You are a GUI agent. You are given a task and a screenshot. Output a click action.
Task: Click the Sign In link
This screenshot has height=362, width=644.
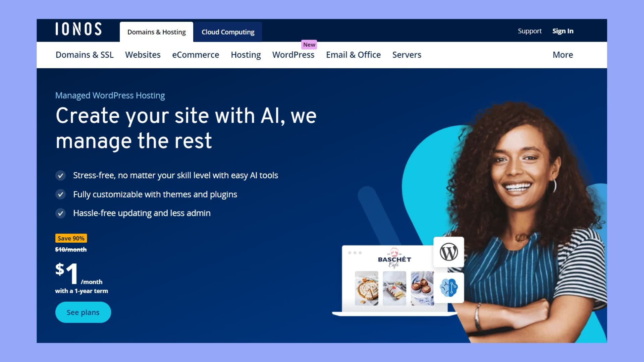(563, 31)
